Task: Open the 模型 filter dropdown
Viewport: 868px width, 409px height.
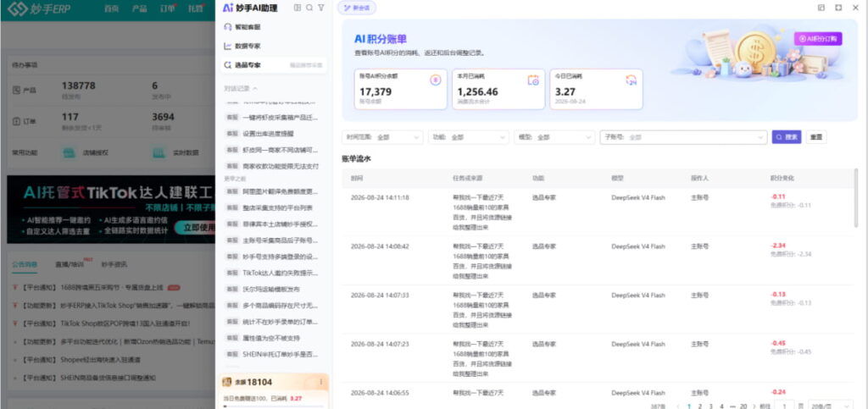Action: (x=554, y=137)
